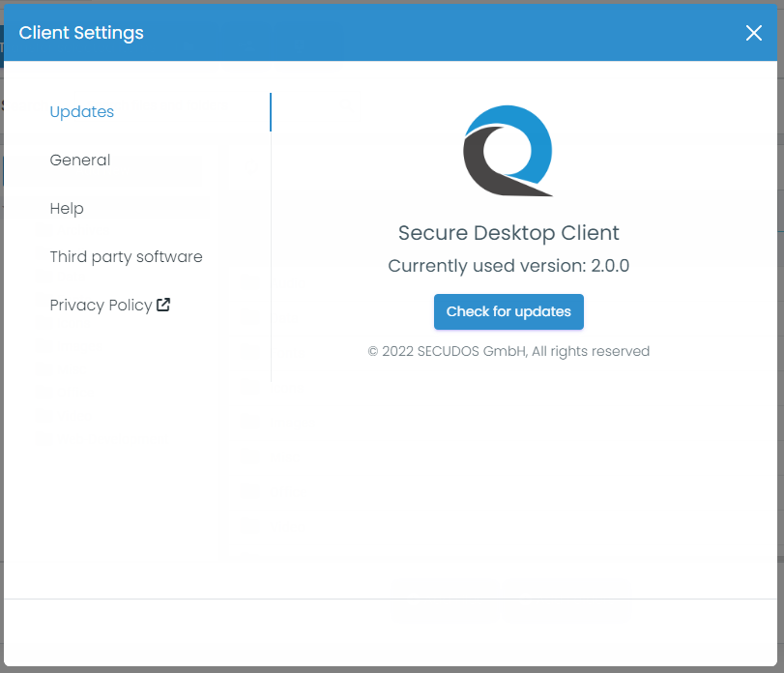784x673 pixels.
Task: Click the external link icon beside Privacy Policy
Action: point(162,304)
